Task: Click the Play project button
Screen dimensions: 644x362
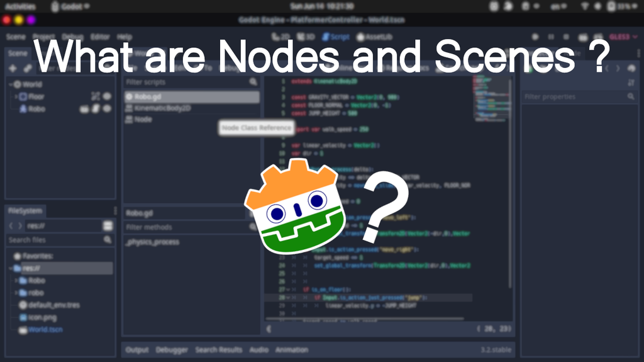Action: tap(535, 37)
